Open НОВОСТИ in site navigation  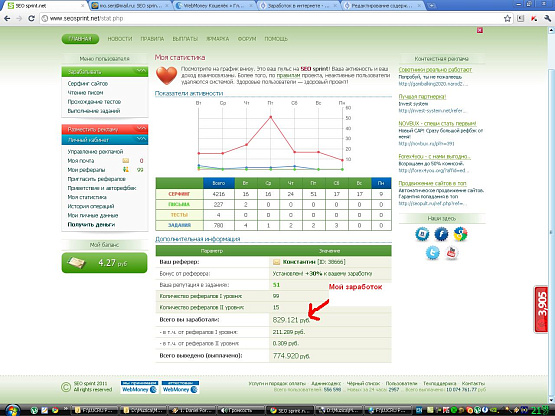[120, 39]
